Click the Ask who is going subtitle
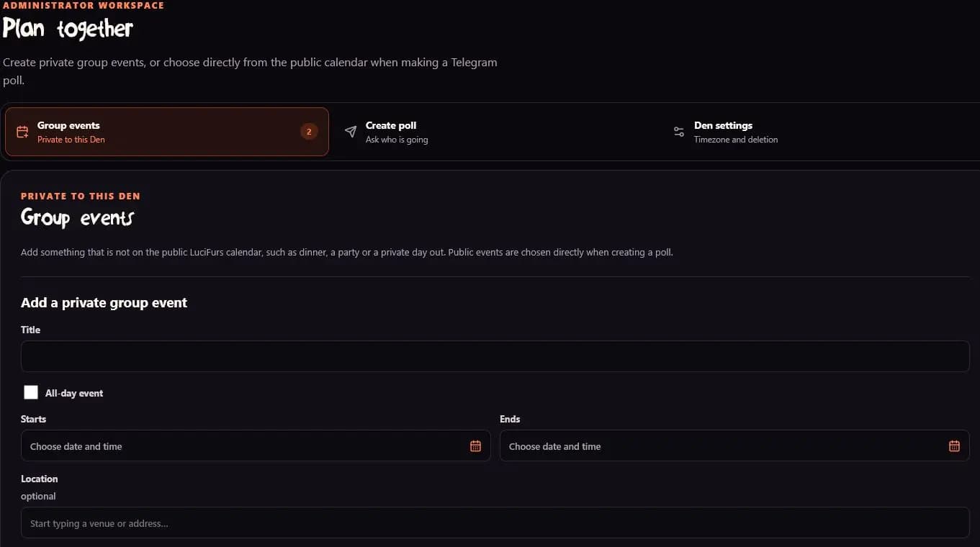 pos(397,140)
